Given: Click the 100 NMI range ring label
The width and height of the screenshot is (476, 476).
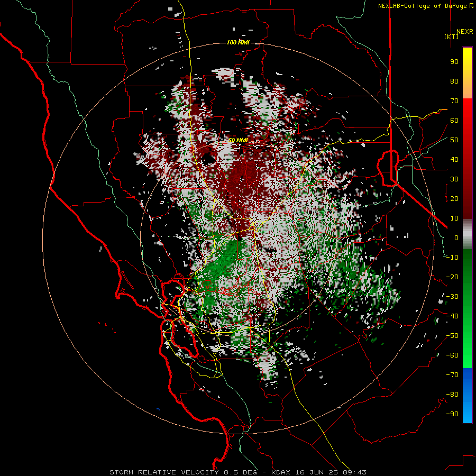Looking at the screenshot, I should (x=238, y=42).
